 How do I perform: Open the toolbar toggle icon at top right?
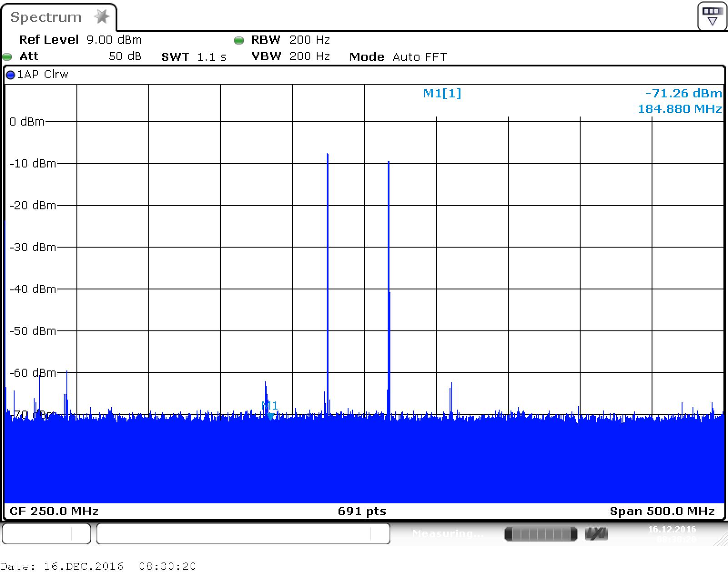tap(712, 16)
